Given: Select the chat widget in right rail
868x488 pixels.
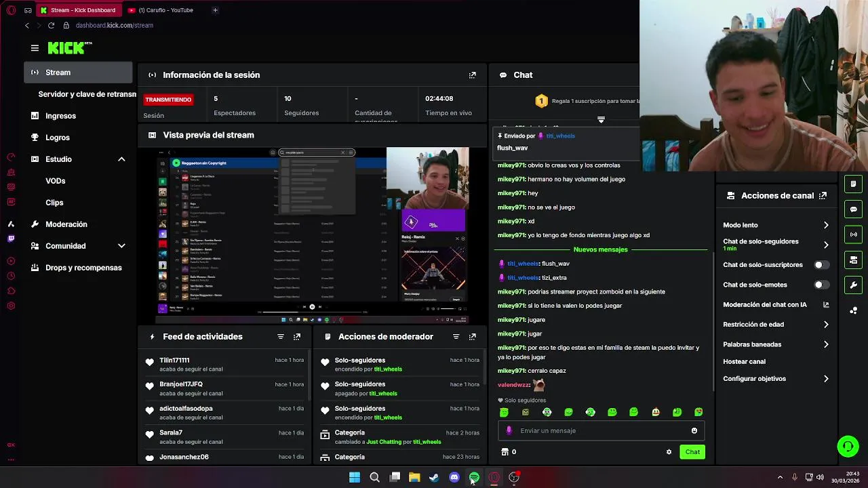Looking at the screenshot, I should (x=854, y=209).
